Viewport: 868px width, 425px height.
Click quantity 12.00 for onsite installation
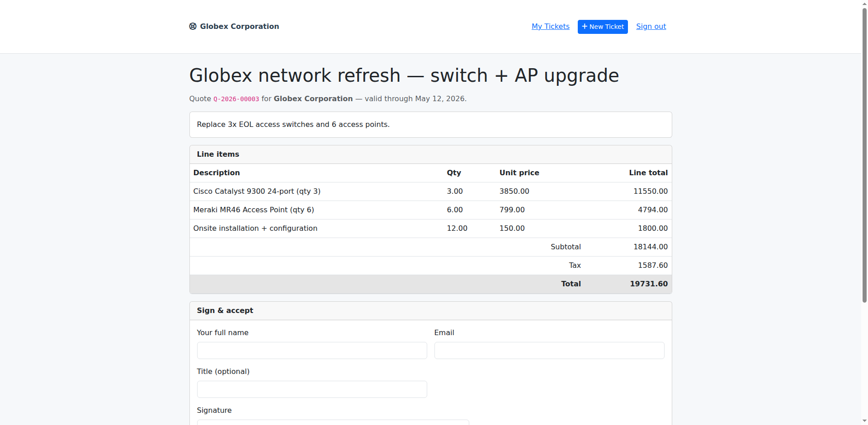tap(457, 228)
